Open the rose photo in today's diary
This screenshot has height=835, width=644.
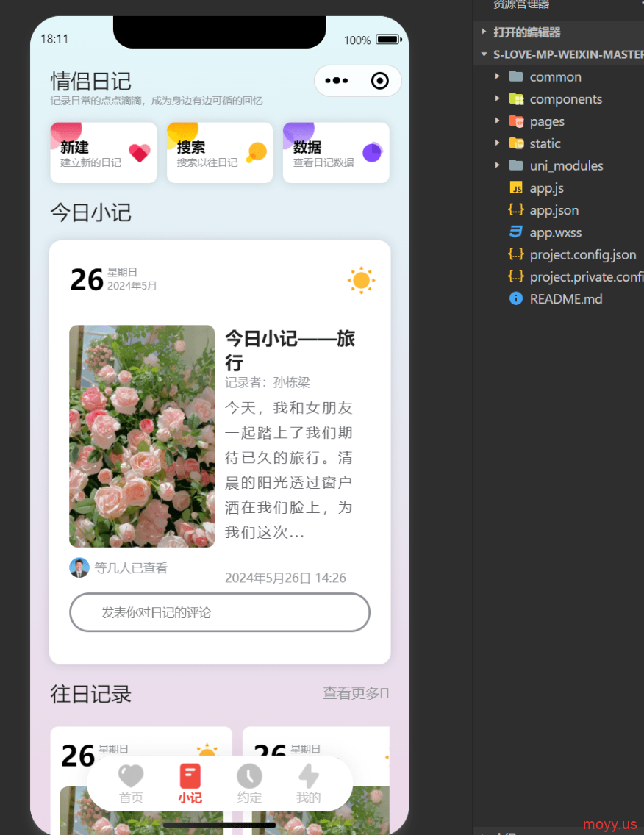point(142,436)
